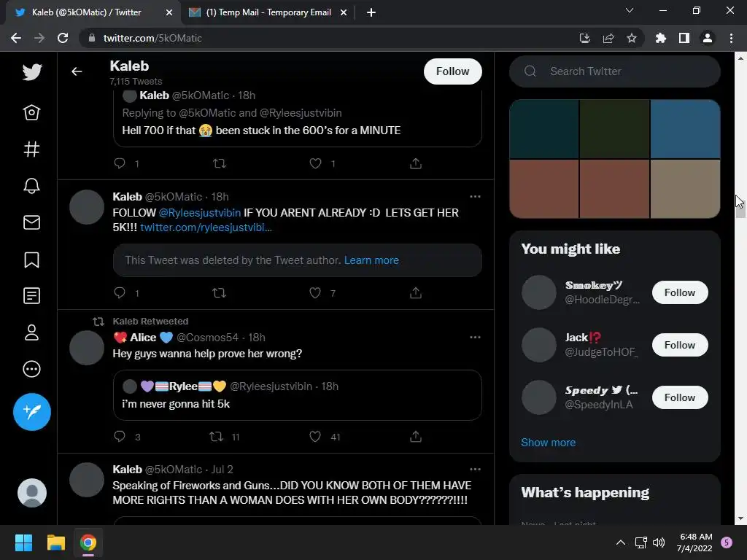Share Alice's 'prove her wrong' tweet
The width and height of the screenshot is (747, 560).
pyautogui.click(x=416, y=436)
